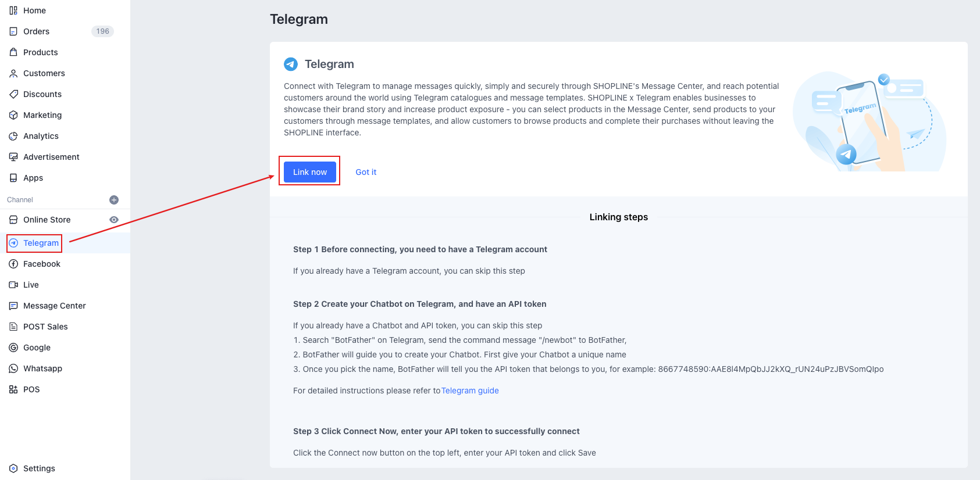Open the Marketing menu item
The image size is (980, 480).
42,115
